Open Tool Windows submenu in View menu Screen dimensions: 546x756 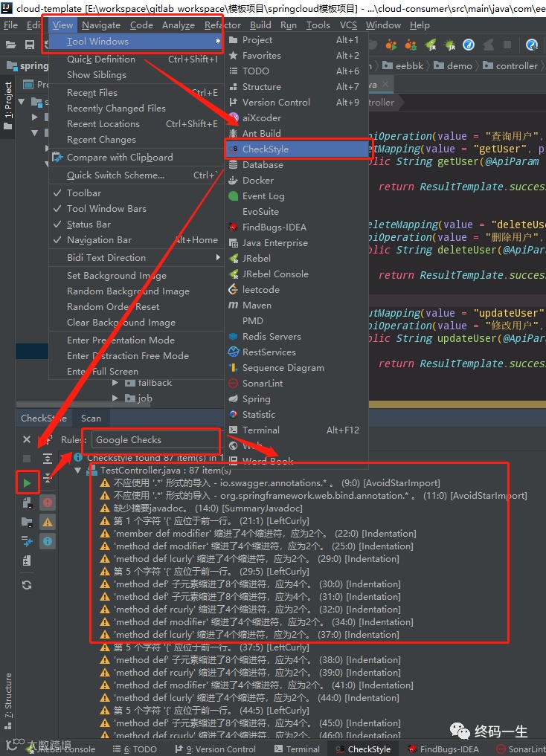(136, 42)
